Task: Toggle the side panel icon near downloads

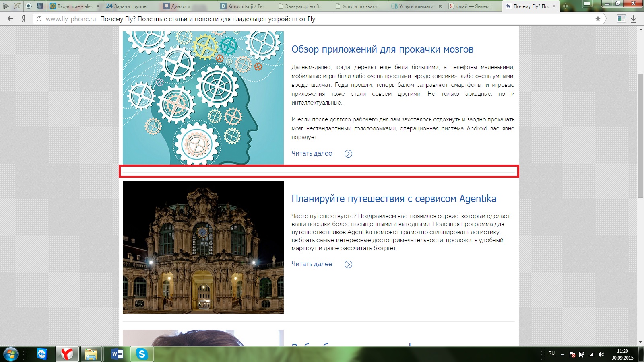Action: click(621, 19)
